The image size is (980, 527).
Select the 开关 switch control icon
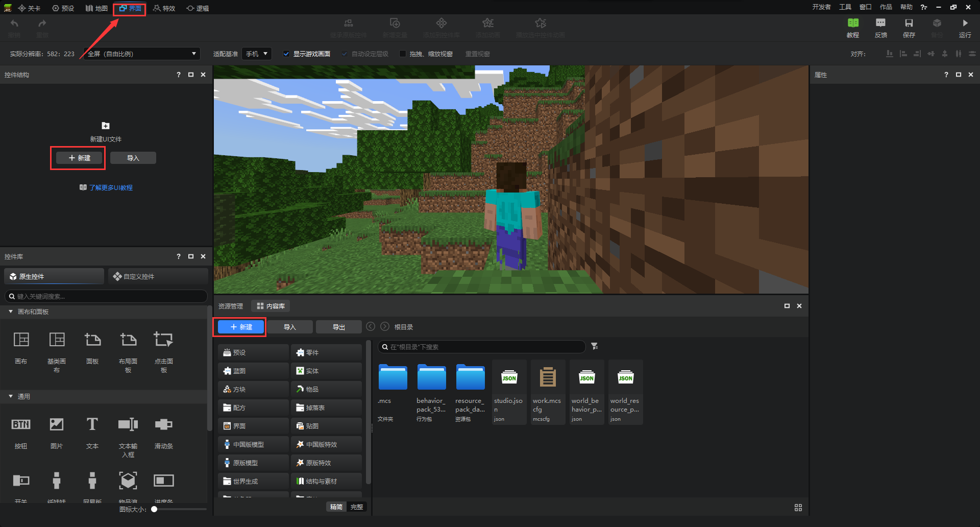(x=21, y=481)
